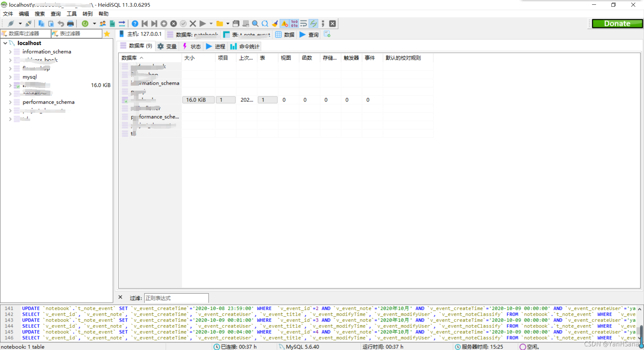Click the new query tab icon

[327, 34]
